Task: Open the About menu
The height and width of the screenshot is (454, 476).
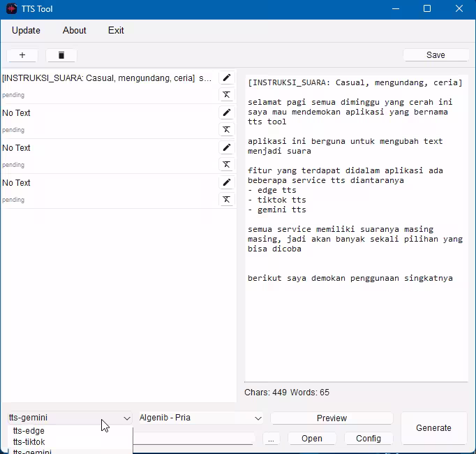Action: click(75, 30)
